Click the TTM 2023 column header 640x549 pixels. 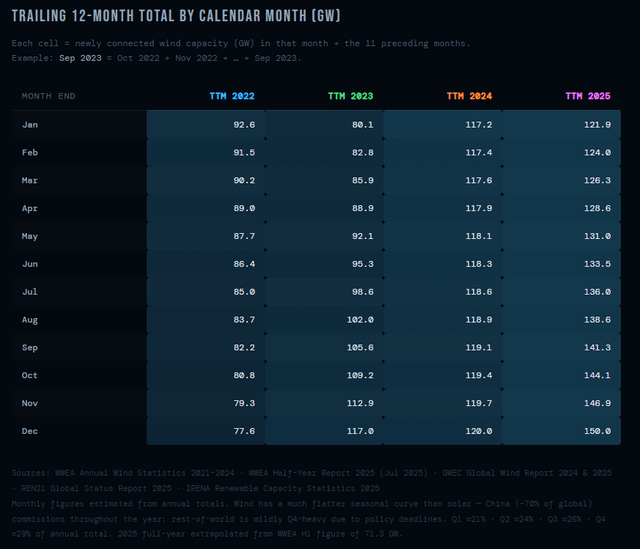pos(350,96)
